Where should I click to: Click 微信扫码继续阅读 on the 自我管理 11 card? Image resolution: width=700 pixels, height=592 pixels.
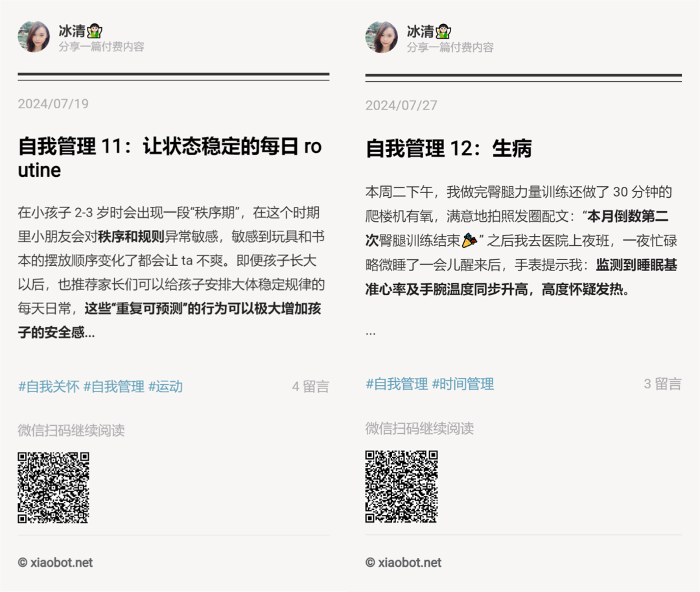point(71,431)
